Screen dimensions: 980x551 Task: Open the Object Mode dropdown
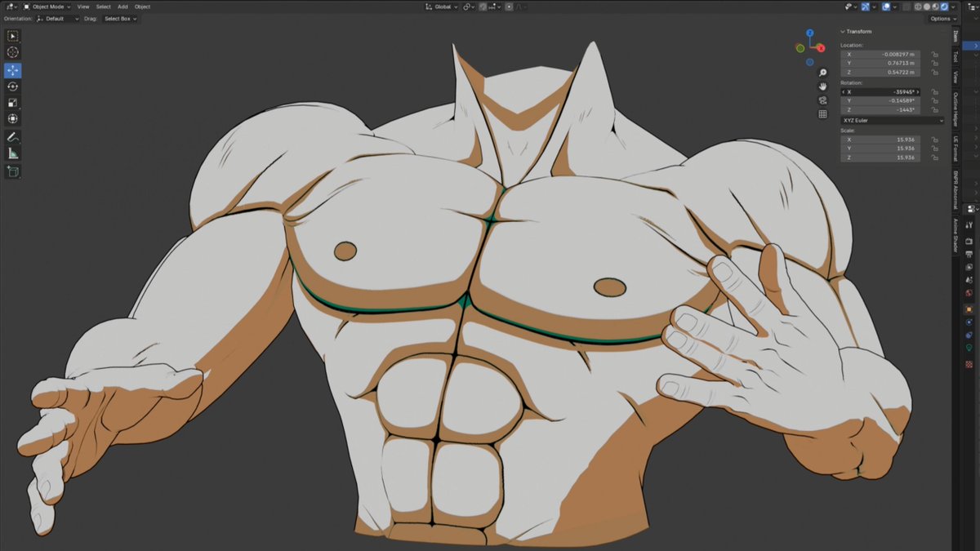tap(47, 7)
